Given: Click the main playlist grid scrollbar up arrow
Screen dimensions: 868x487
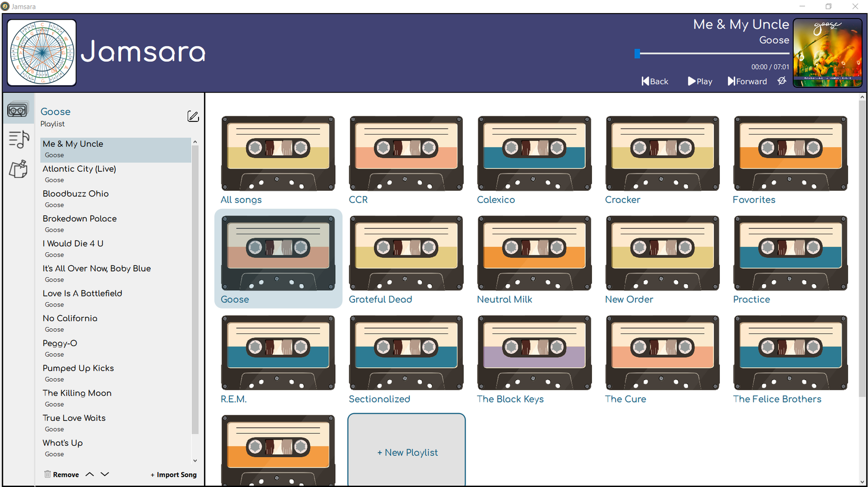Looking at the screenshot, I should pos(863,97).
